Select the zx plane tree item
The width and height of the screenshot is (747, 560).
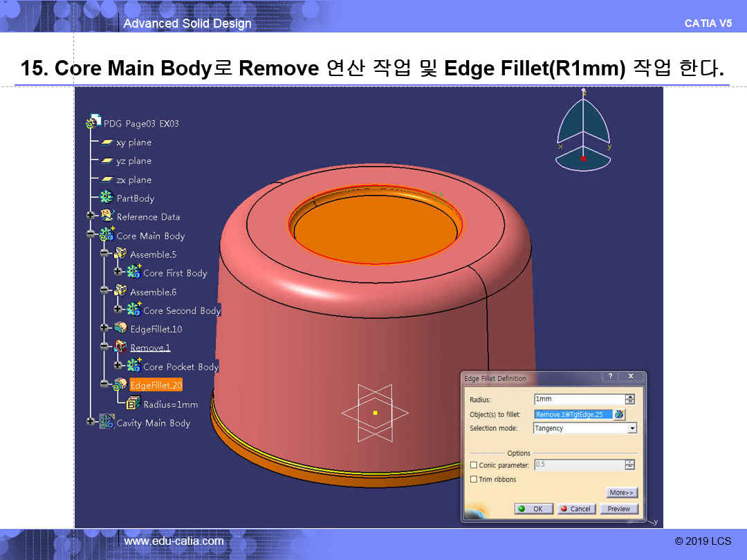pyautogui.click(x=133, y=180)
